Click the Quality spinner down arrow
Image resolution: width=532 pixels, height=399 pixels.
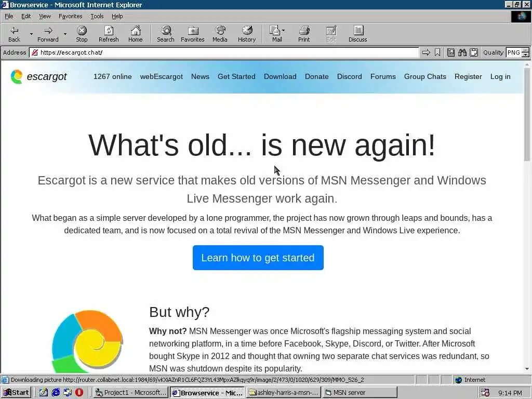point(526,55)
